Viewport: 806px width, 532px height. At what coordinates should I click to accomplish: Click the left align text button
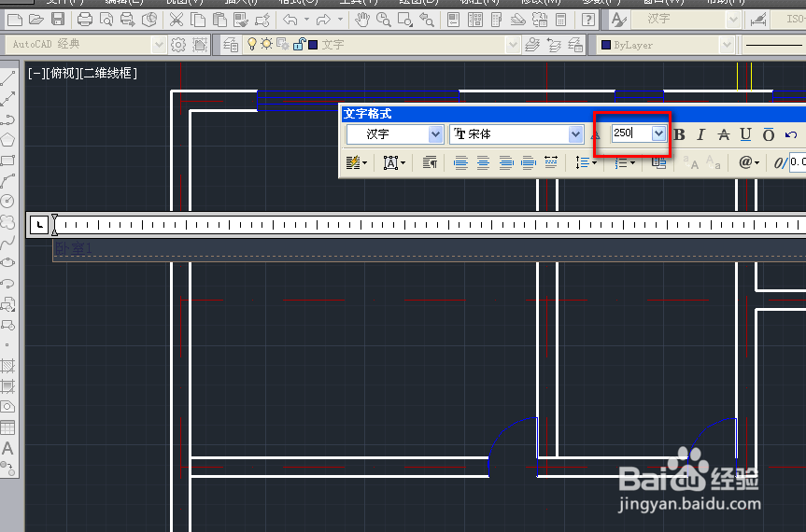click(x=461, y=163)
